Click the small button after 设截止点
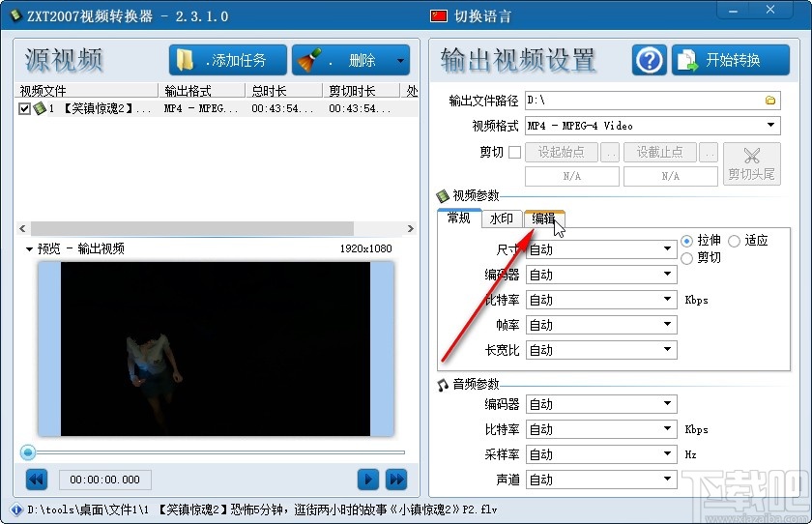 point(709,152)
